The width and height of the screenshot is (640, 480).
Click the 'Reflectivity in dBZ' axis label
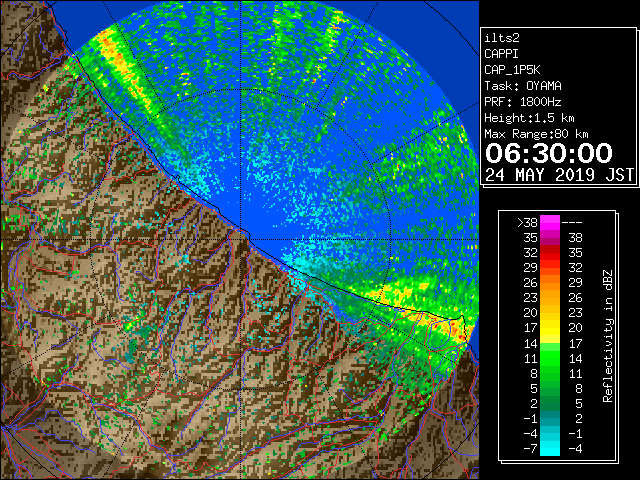point(608,336)
